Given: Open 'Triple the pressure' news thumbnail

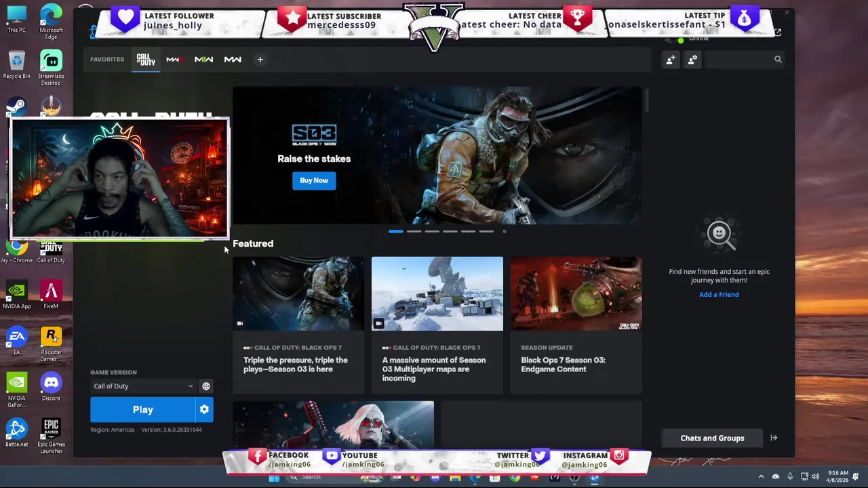Looking at the screenshot, I should (x=298, y=293).
